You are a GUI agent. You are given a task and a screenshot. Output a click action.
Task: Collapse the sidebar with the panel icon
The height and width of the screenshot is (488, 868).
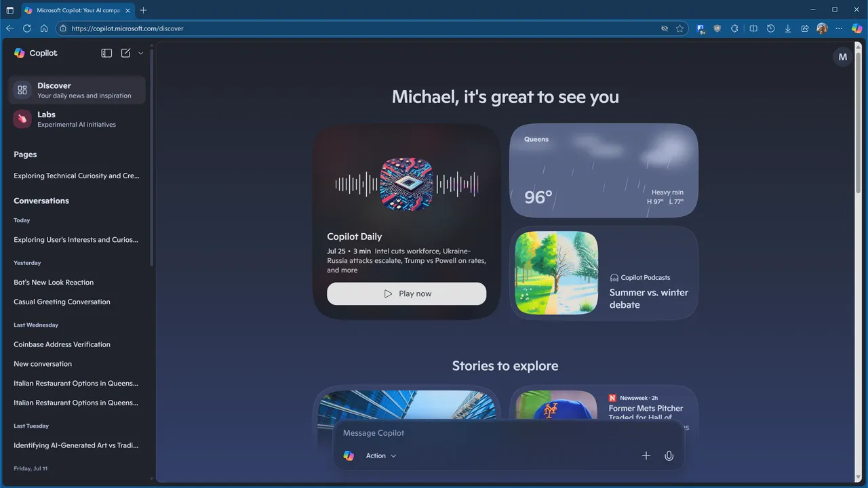[x=106, y=53]
